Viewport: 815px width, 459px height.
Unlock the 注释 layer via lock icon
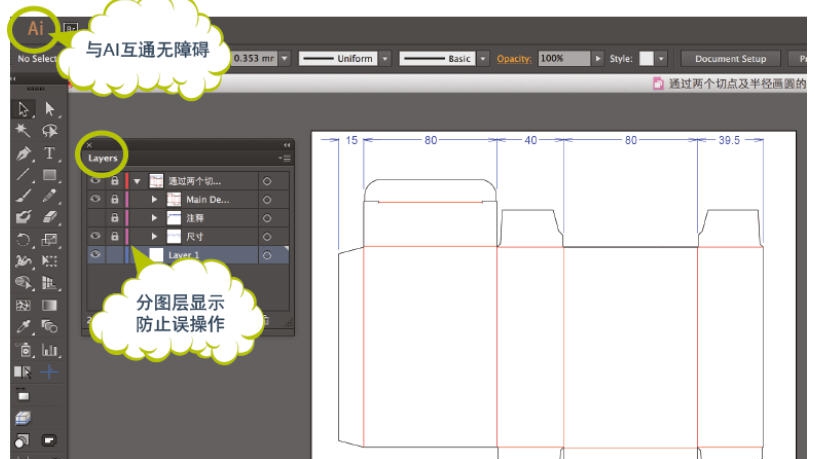[x=115, y=217]
